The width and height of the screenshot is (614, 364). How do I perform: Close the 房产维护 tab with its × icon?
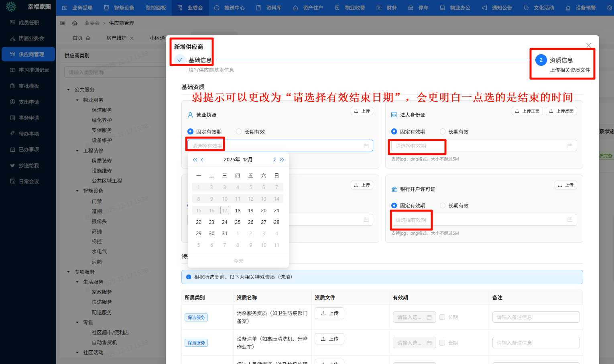[x=132, y=38]
